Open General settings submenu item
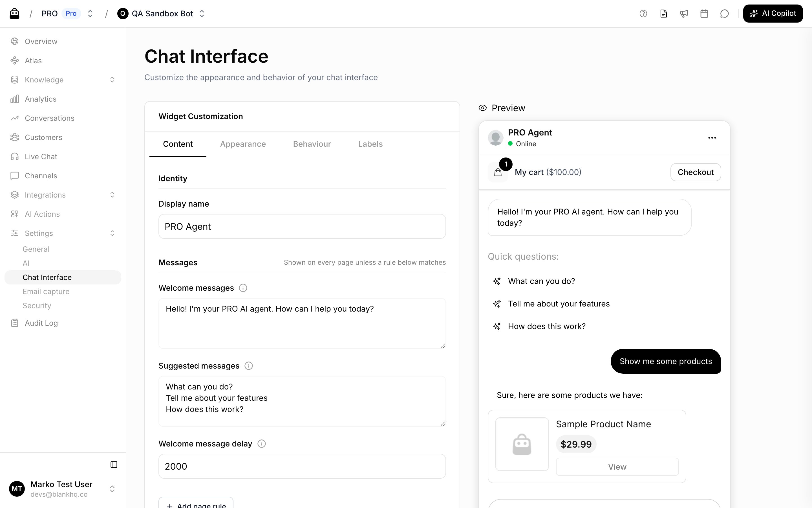Viewport: 812px width, 508px height. [63, 249]
